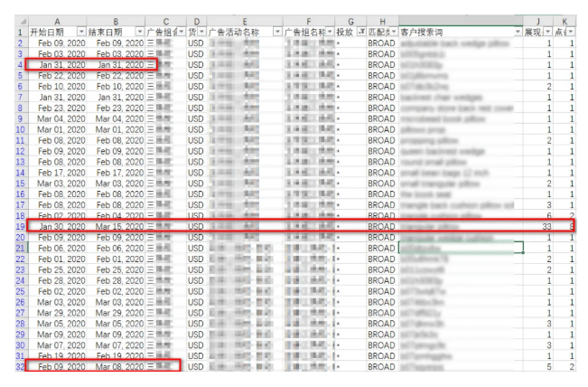
Task: Select column J header
Action: (540, 20)
